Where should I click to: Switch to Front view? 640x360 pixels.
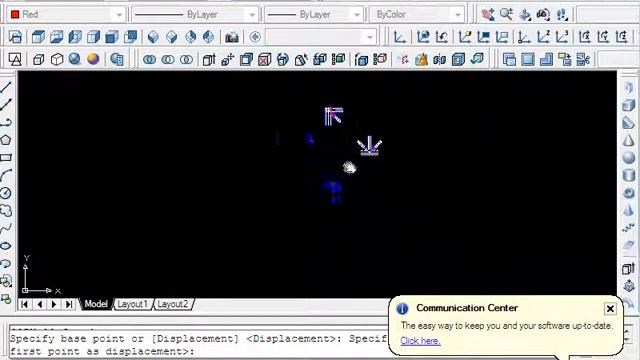pos(112,37)
